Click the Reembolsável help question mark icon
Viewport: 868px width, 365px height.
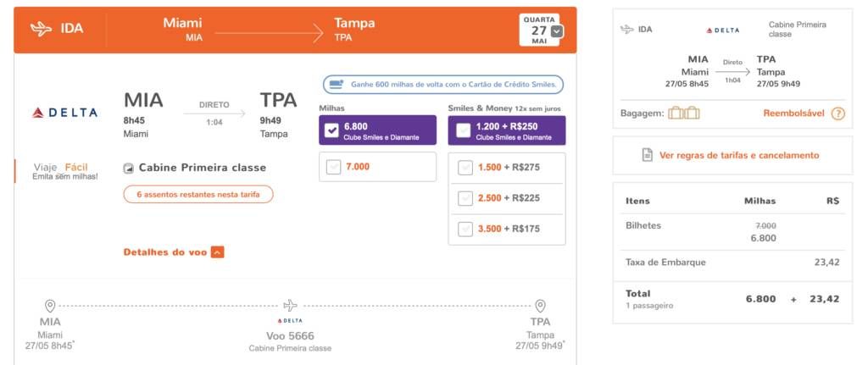[838, 113]
